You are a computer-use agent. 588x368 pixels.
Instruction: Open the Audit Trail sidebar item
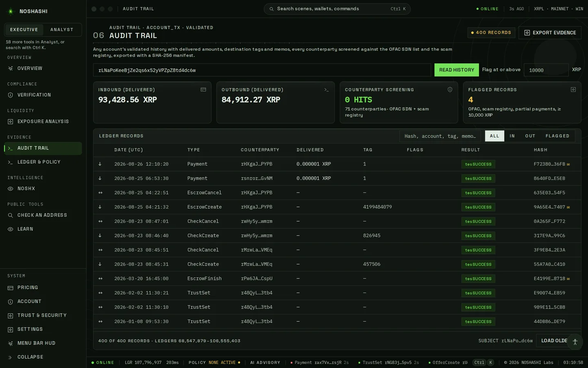coord(43,148)
